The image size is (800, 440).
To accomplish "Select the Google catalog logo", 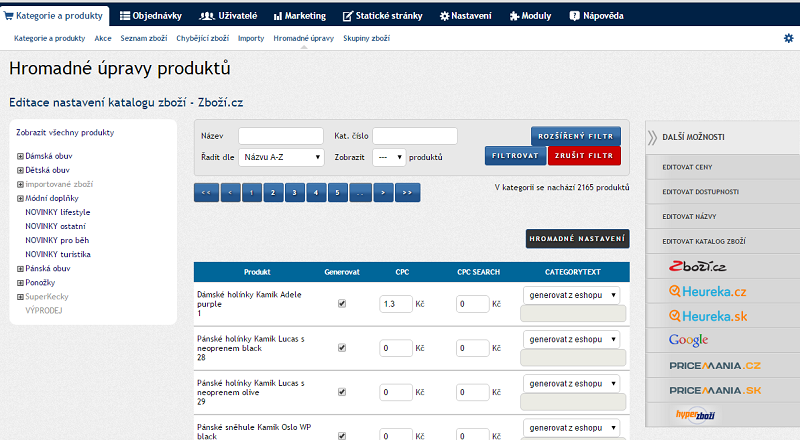I will (689, 341).
